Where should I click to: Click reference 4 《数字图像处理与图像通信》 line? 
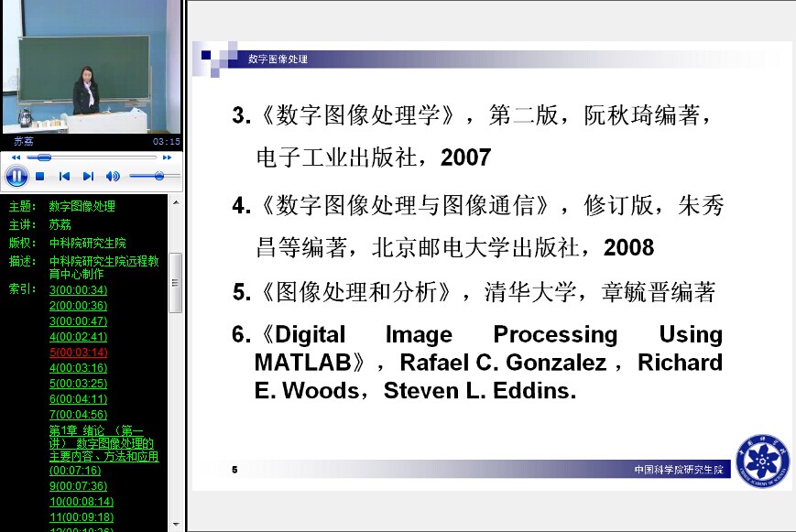pyautogui.click(x=478, y=226)
